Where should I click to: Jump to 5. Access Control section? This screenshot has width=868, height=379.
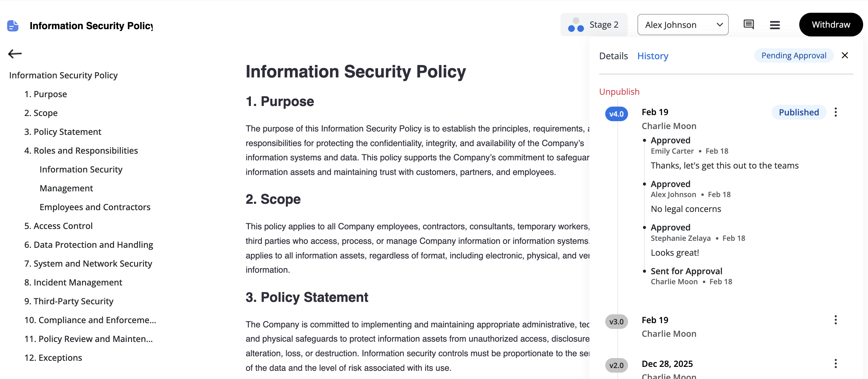(x=58, y=226)
